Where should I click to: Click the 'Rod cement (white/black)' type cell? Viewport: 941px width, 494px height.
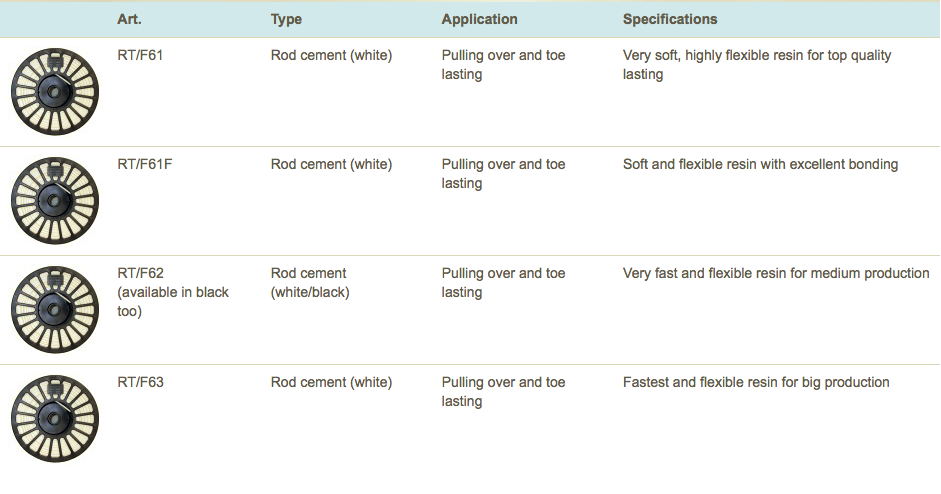click(310, 283)
